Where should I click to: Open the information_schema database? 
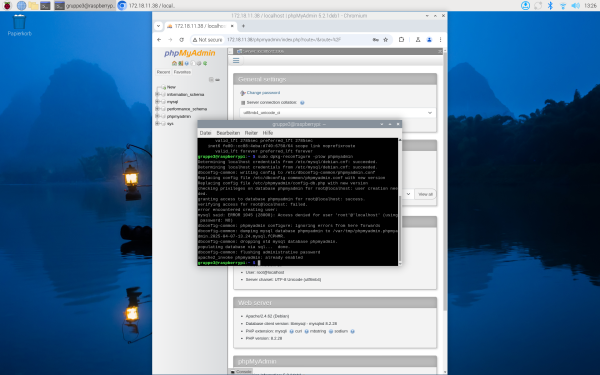[186, 94]
